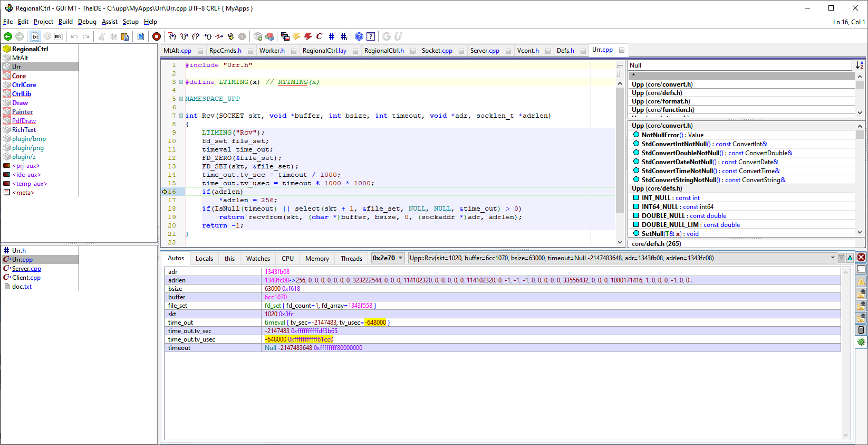Click the green go-back arrow icon
Screen dimensions: 868x445
click(8, 36)
